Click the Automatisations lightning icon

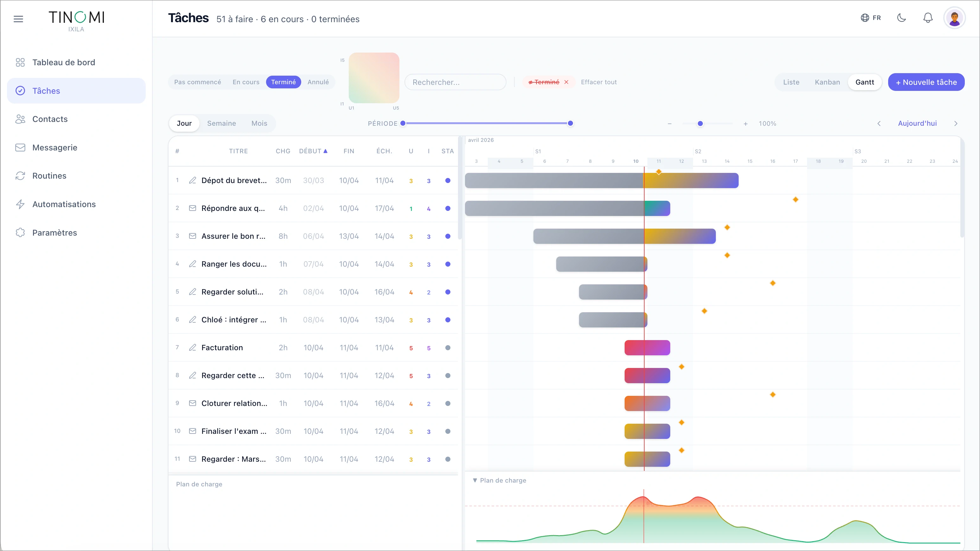pos(20,204)
